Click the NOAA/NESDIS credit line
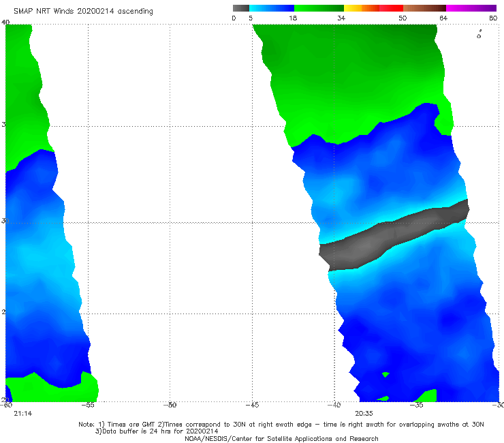Image resolution: width=504 pixels, height=443 pixels. (x=281, y=438)
